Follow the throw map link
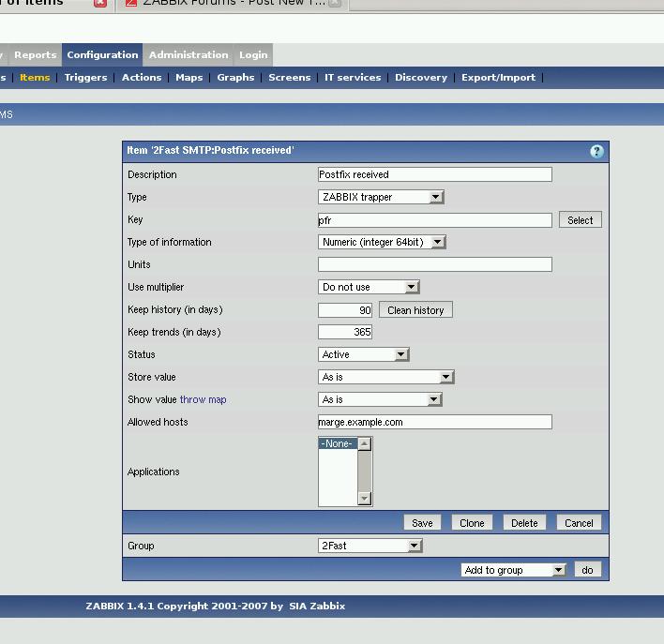Screen dimensions: 664x644 pos(203,399)
